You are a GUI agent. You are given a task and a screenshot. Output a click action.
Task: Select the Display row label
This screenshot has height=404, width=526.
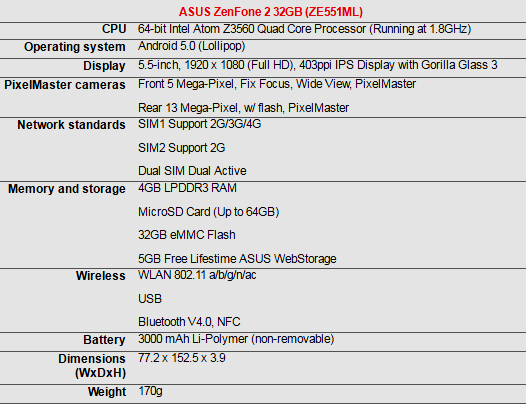104,66
